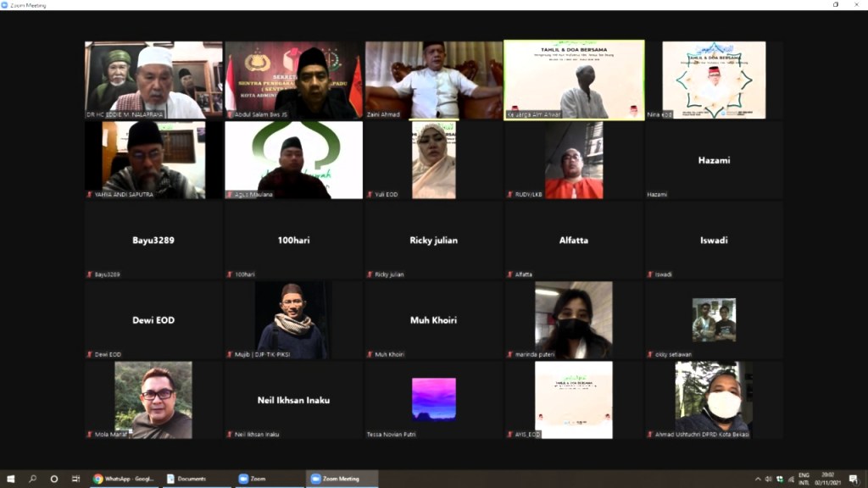
Task: Switch to the WhatsApp Chrome taskbar window
Action: (x=125, y=479)
